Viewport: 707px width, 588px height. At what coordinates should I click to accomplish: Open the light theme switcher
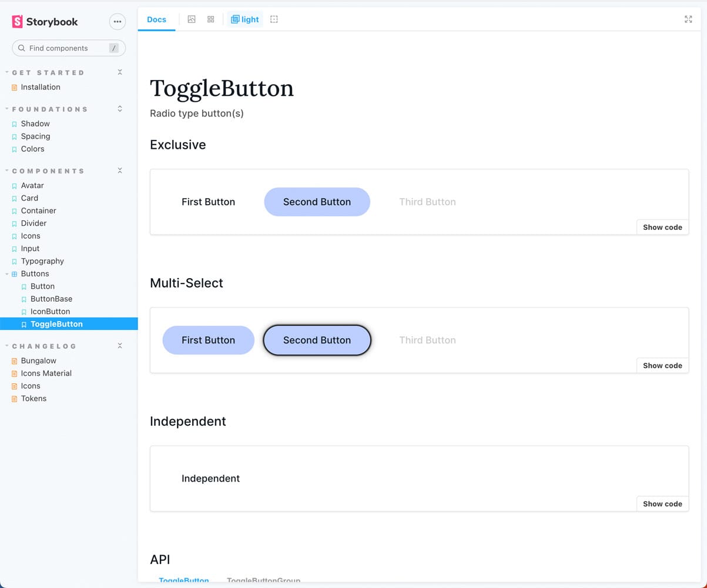pyautogui.click(x=245, y=19)
